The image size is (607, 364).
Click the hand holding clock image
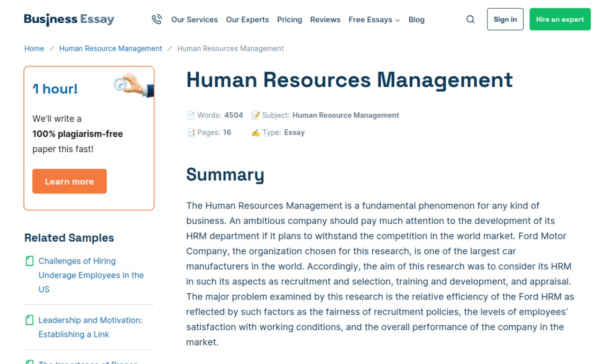[134, 85]
